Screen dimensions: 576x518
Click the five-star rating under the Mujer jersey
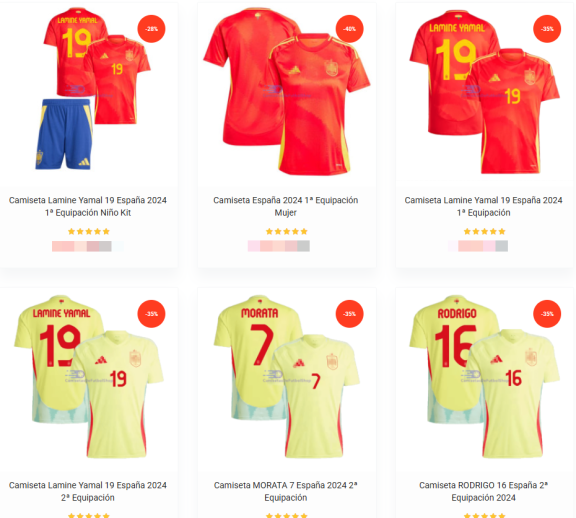[x=287, y=231]
